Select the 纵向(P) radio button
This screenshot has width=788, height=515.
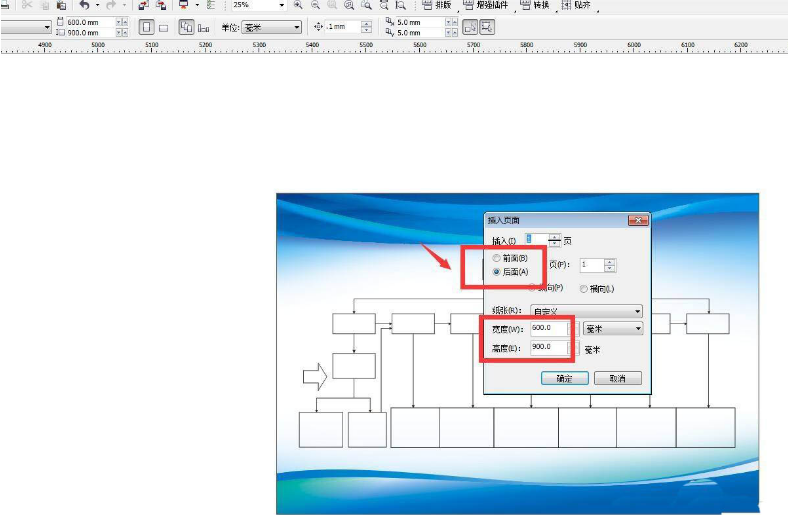[532, 288]
